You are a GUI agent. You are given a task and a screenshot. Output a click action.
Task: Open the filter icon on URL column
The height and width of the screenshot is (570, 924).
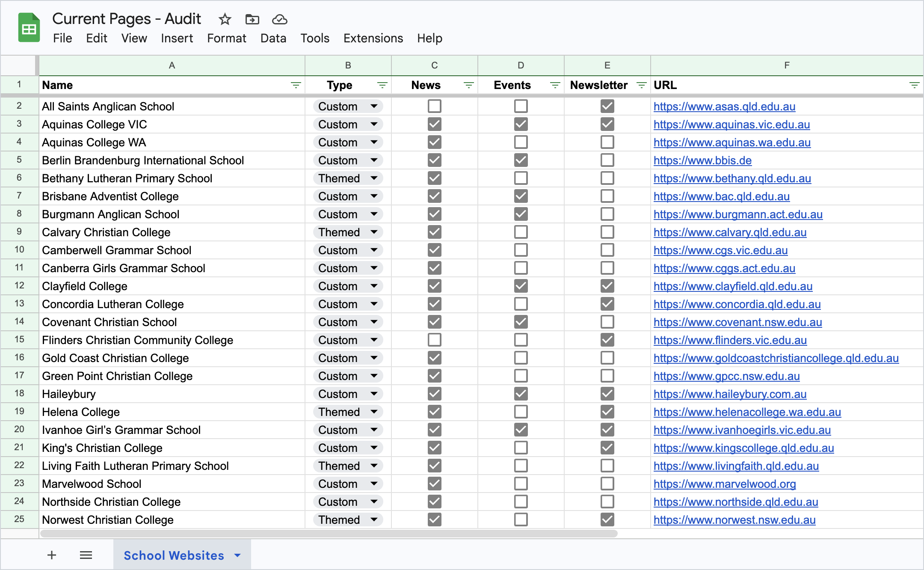click(914, 85)
